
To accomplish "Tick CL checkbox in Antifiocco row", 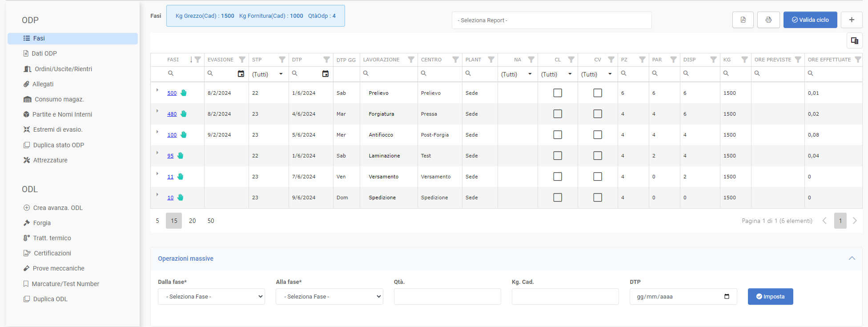I will [558, 135].
